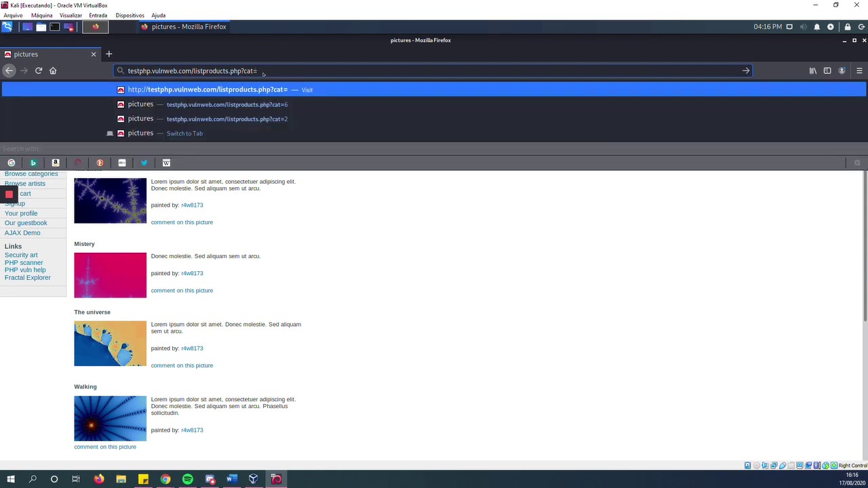Search with Bing engine icon
Viewport: 868px width, 488px height.
pos(33,163)
